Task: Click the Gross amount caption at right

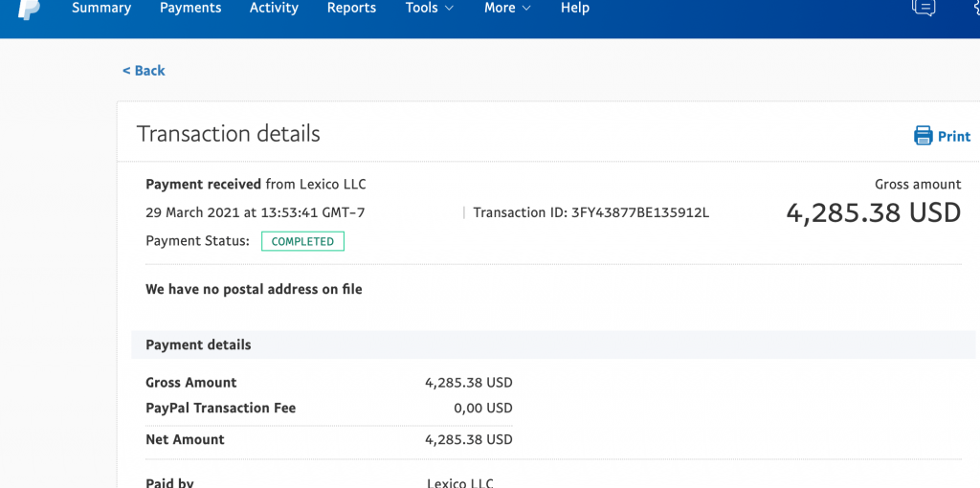Action: tap(918, 185)
